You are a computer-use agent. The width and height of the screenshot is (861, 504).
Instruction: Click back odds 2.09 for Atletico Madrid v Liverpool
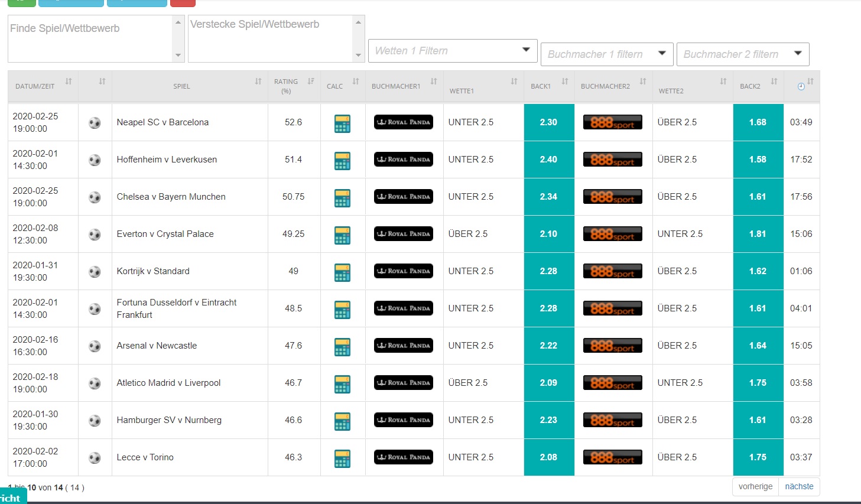click(x=549, y=383)
